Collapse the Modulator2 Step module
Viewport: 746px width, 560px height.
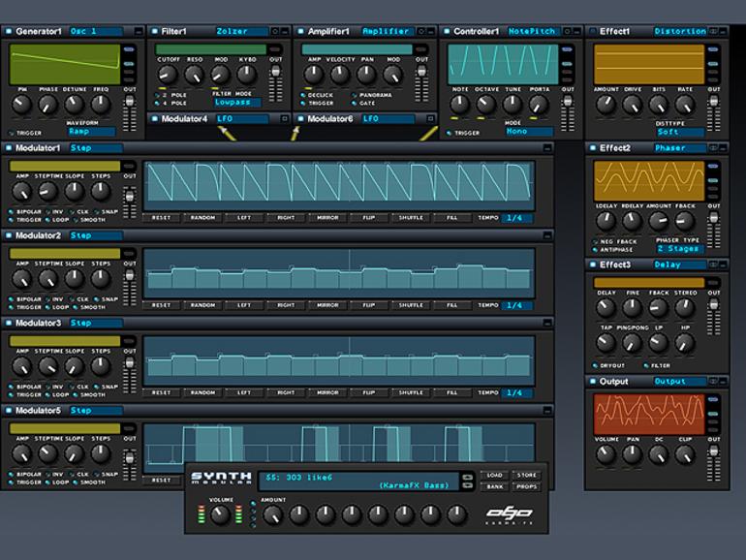tap(547, 235)
